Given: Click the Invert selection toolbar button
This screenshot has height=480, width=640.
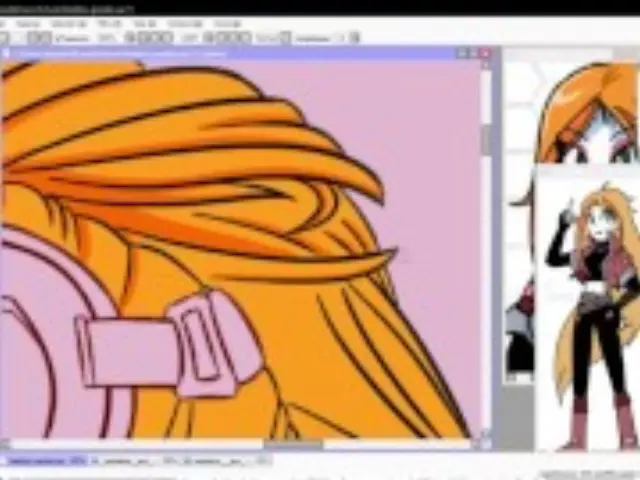Looking at the screenshot, I should pyautogui.click(x=45, y=38).
